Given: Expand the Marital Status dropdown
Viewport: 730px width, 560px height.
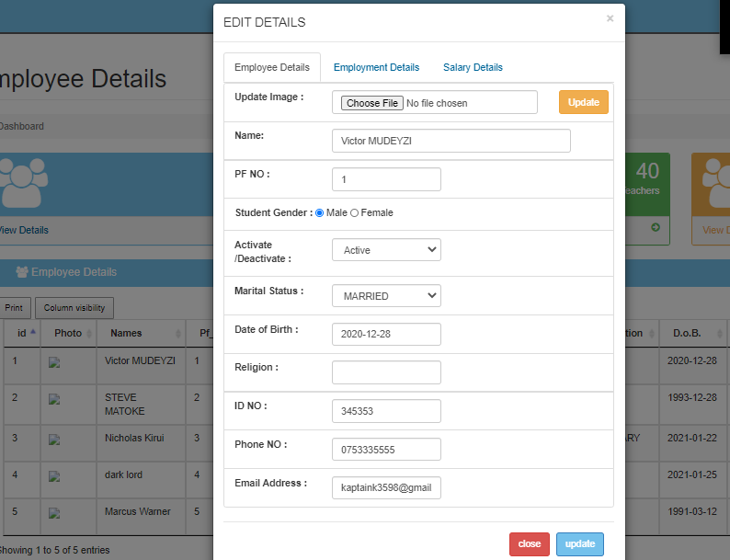Looking at the screenshot, I should point(386,296).
